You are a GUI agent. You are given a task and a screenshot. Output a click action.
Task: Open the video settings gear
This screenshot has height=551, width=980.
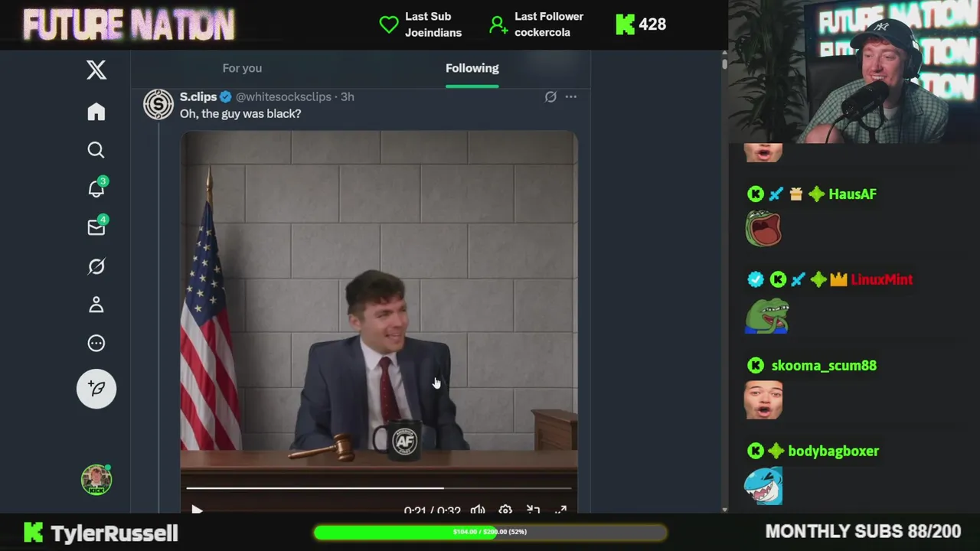coord(505,510)
